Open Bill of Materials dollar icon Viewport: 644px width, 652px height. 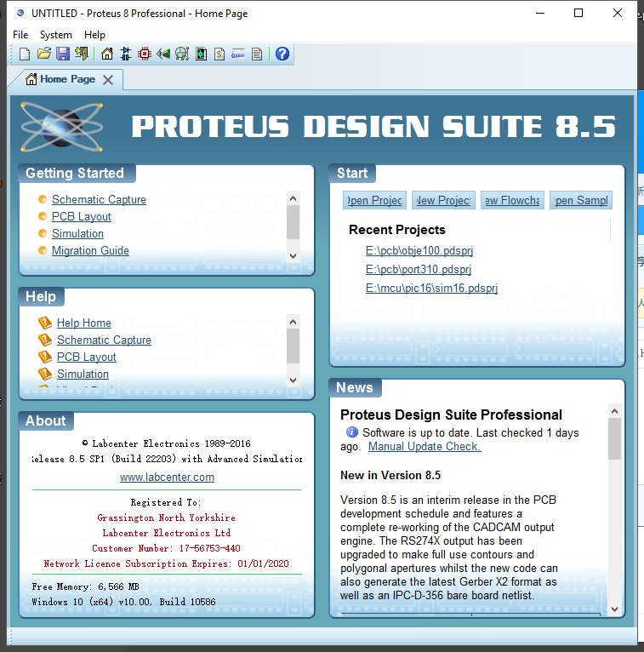point(219,54)
